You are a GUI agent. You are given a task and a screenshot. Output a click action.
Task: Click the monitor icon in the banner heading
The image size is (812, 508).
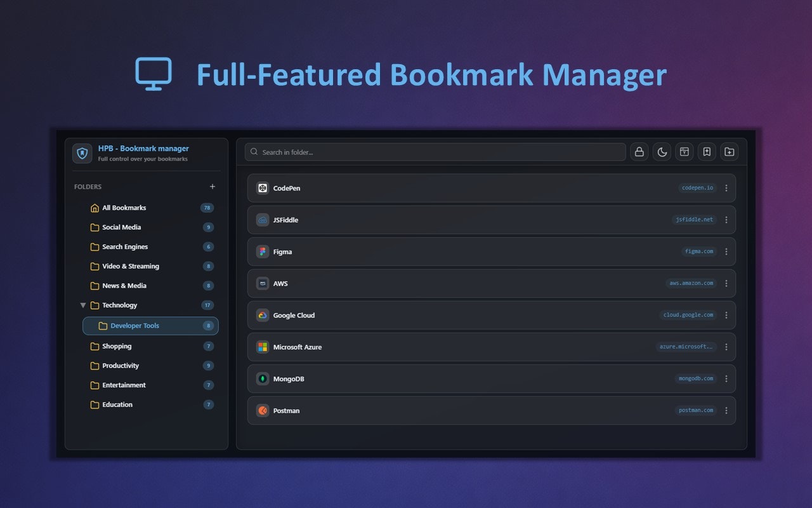[154, 74]
